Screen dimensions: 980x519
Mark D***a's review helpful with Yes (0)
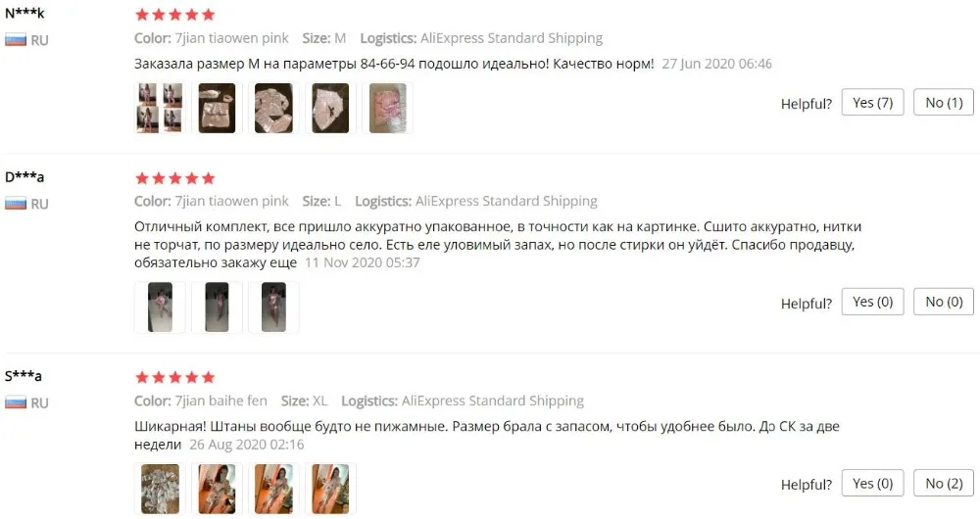point(872,302)
